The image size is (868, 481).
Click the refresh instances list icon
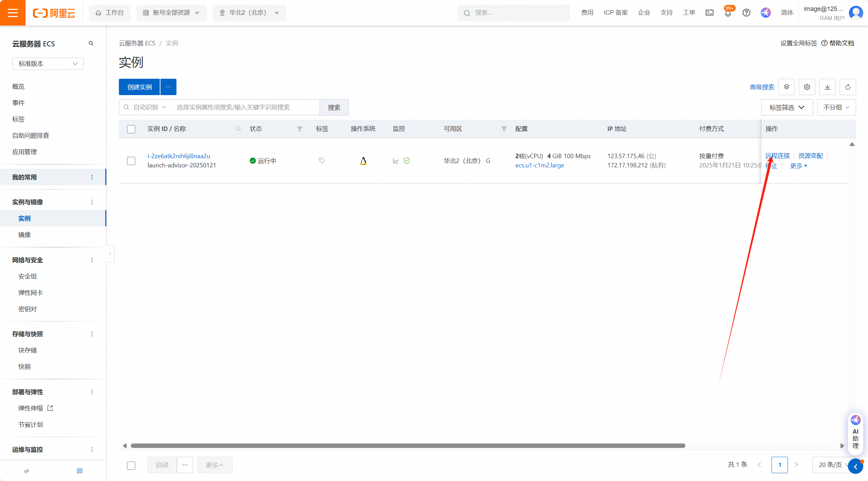coord(848,87)
